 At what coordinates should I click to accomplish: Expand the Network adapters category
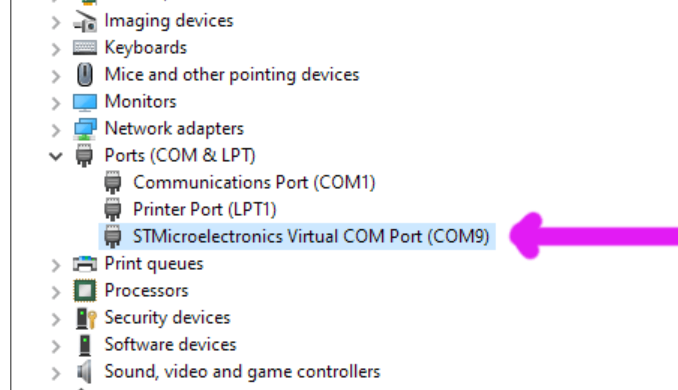pyautogui.click(x=56, y=130)
